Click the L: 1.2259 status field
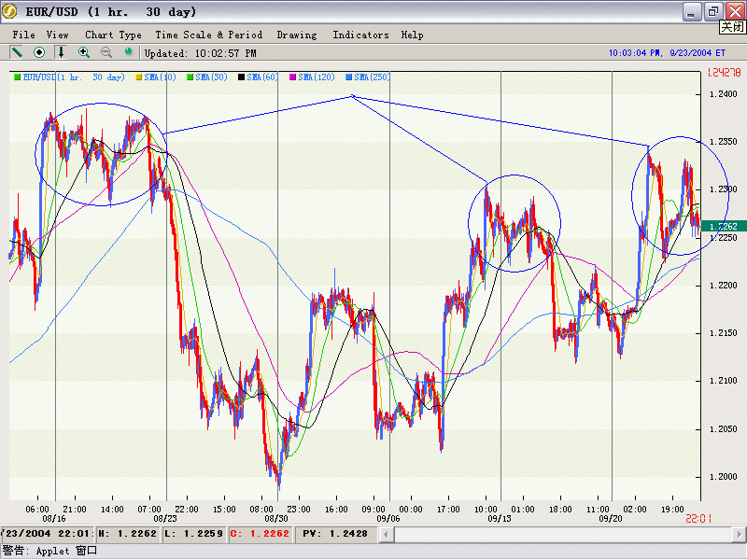Image resolution: width=747 pixels, height=560 pixels. [194, 534]
